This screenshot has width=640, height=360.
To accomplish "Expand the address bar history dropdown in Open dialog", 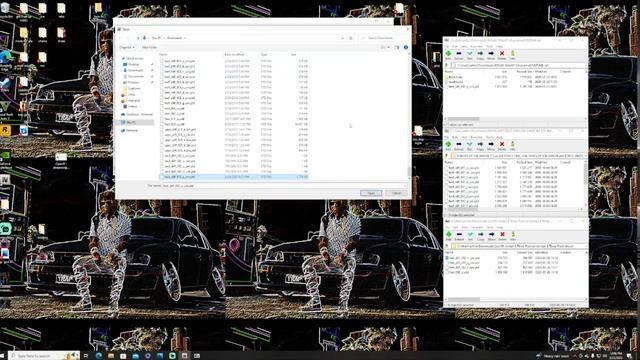I will click(x=342, y=38).
